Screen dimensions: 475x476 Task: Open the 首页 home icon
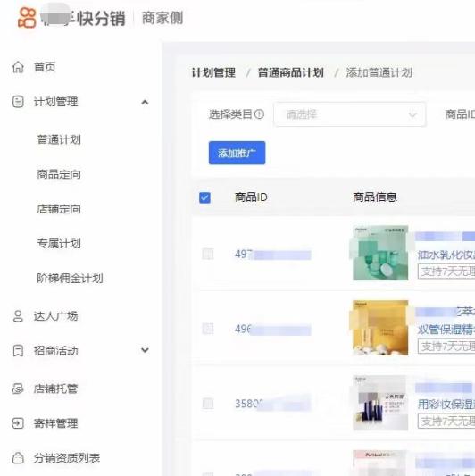(x=18, y=67)
